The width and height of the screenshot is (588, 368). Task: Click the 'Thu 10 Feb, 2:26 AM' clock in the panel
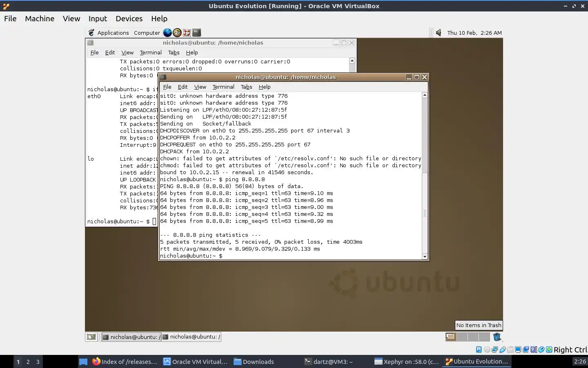474,33
